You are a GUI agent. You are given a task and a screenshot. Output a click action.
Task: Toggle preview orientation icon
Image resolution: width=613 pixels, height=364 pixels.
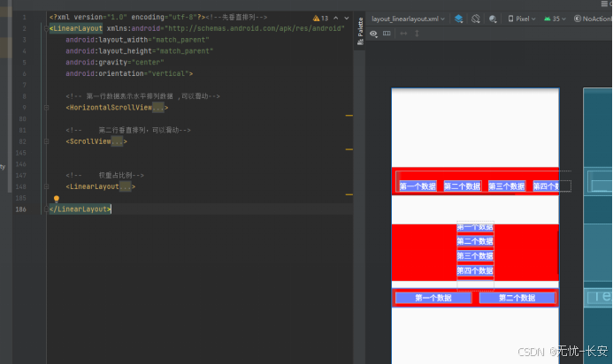click(x=475, y=19)
